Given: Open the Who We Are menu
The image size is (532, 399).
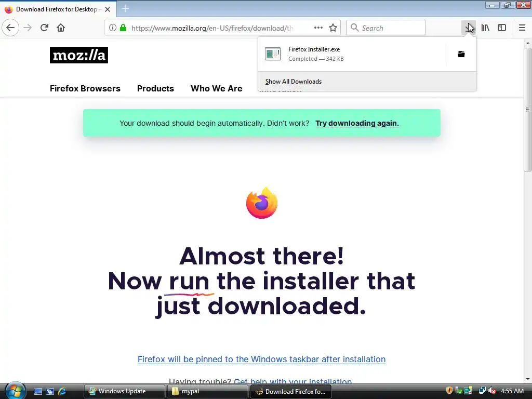Looking at the screenshot, I should [217, 88].
